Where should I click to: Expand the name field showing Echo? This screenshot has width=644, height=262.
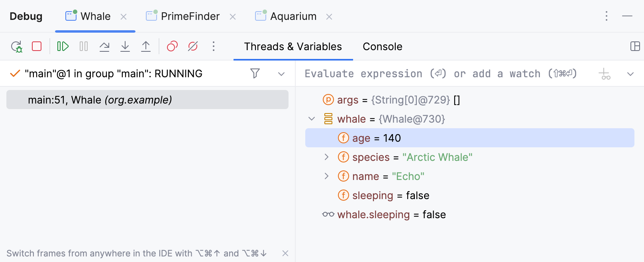coord(327,176)
